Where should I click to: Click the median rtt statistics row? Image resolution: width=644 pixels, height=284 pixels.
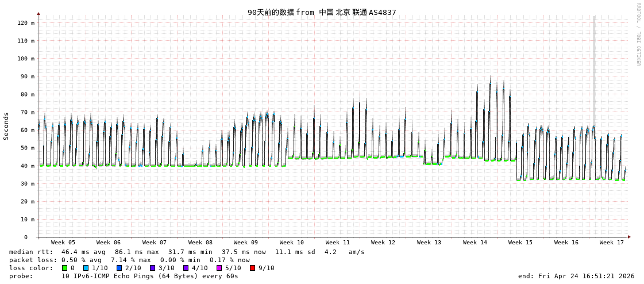187,252
